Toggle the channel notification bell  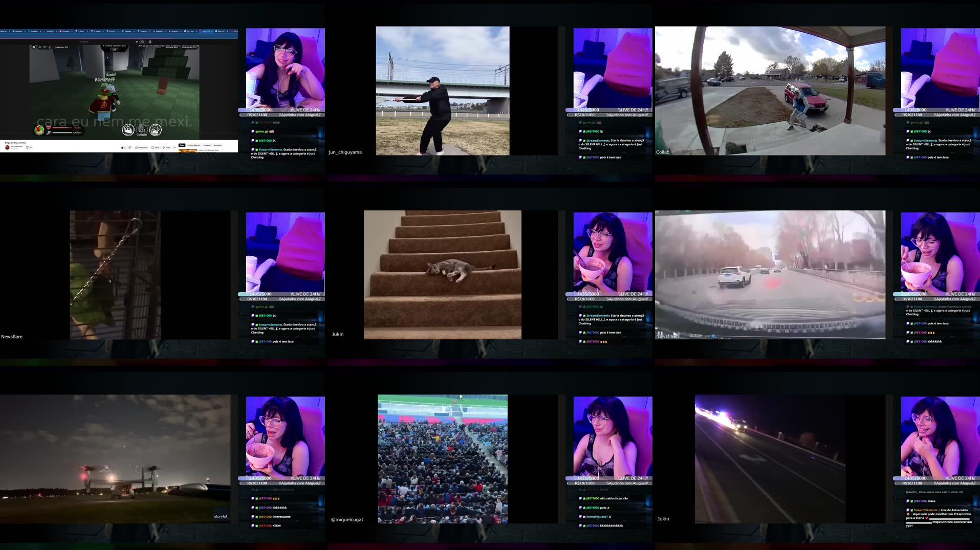27,146
